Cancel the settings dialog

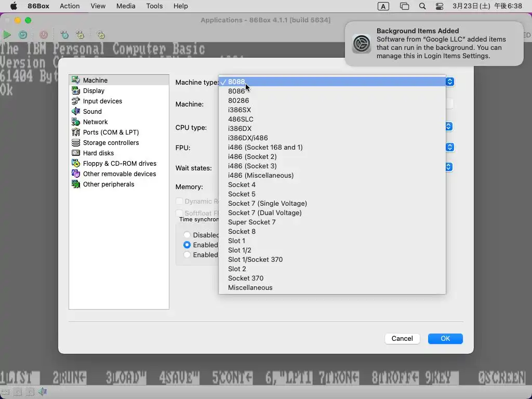point(402,339)
